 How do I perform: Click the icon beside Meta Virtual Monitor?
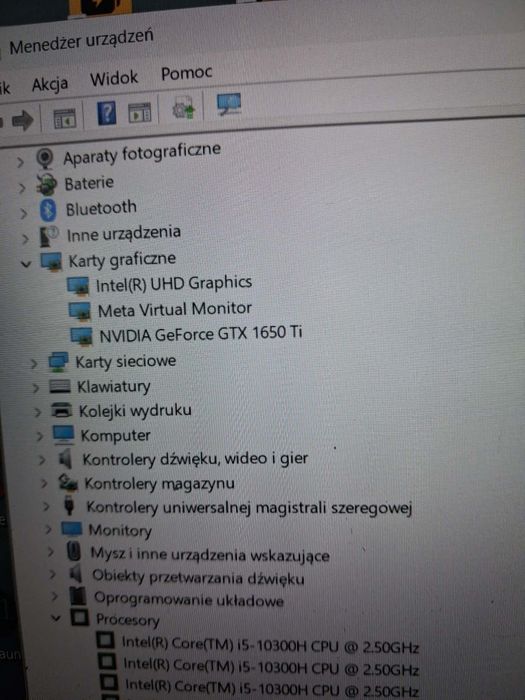[80, 311]
